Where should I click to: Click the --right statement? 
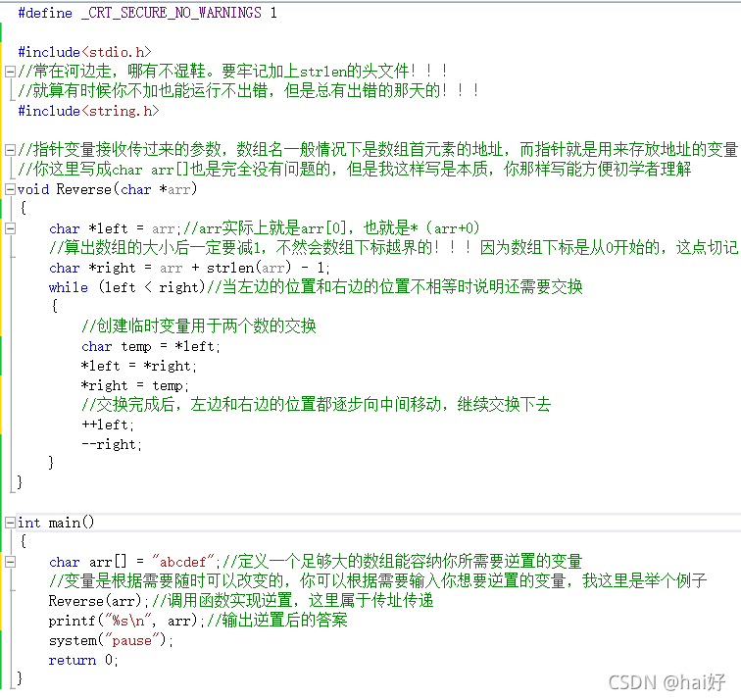112,444
